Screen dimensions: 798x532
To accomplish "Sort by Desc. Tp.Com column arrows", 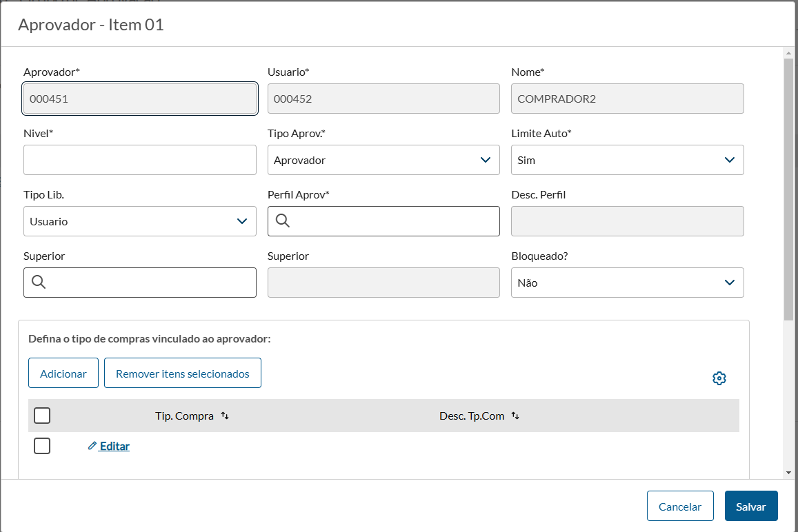I will click(x=515, y=416).
